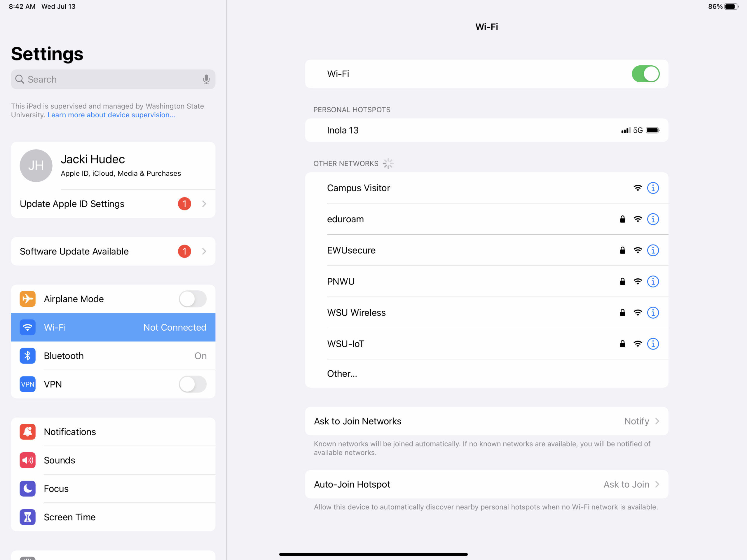Tap the microphone icon in the Search field

[x=206, y=79]
